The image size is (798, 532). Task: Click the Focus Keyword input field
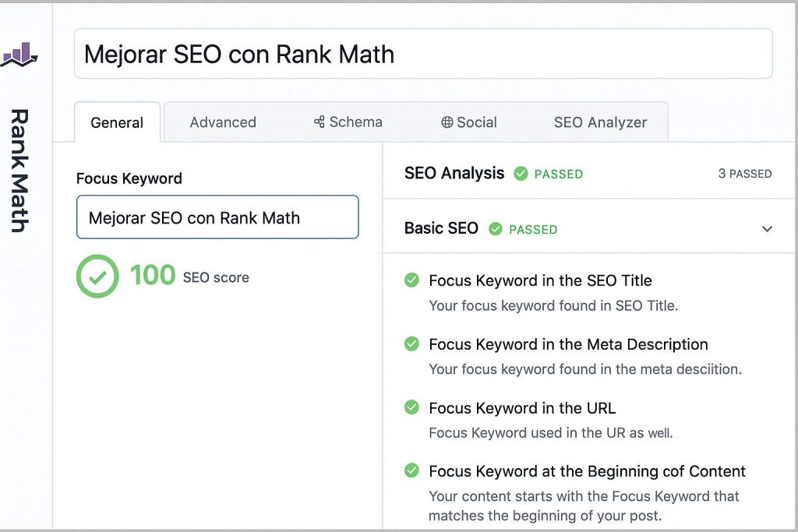[x=217, y=217]
